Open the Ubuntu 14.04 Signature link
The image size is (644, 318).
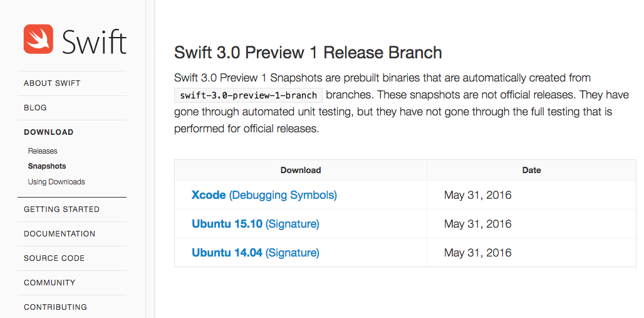point(293,253)
